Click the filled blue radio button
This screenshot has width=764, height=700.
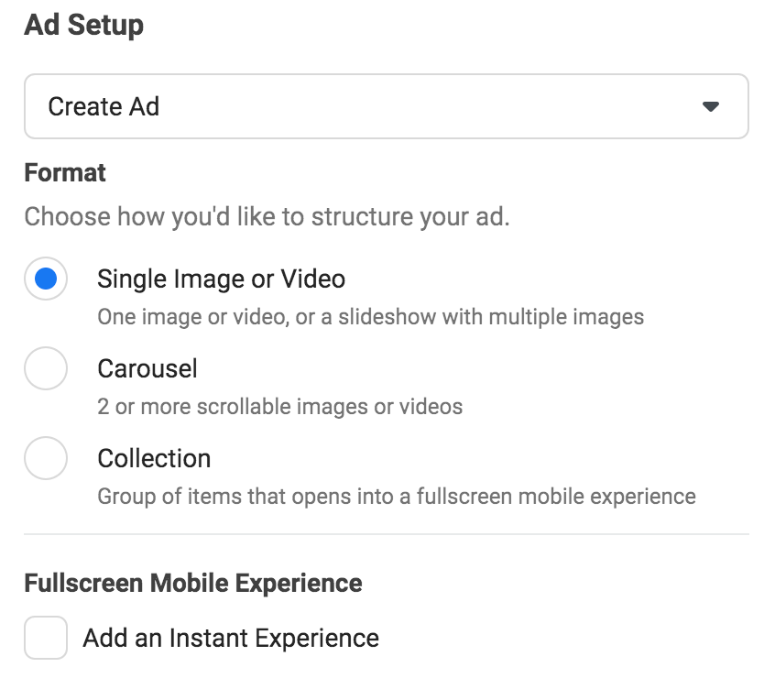click(46, 279)
